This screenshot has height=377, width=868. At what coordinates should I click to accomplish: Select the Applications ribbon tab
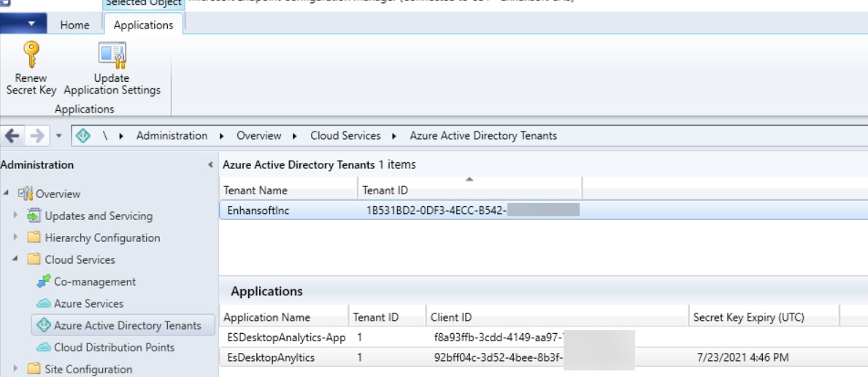tap(143, 25)
